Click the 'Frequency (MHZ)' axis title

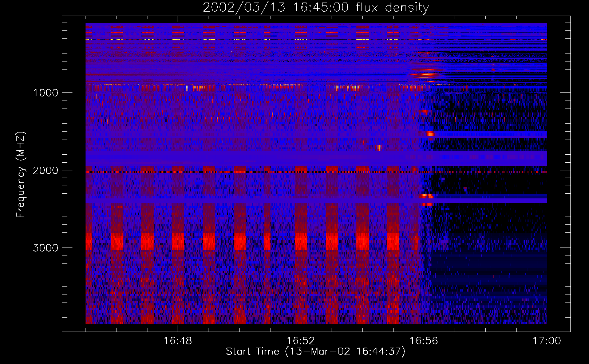pyautogui.click(x=21, y=175)
